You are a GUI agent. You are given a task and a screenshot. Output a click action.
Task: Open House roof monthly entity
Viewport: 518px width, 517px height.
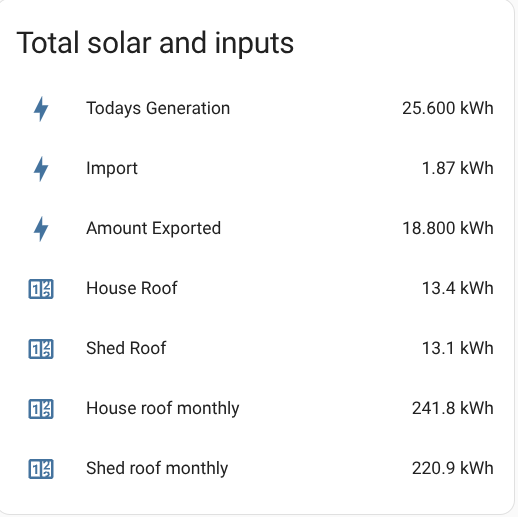point(163,409)
